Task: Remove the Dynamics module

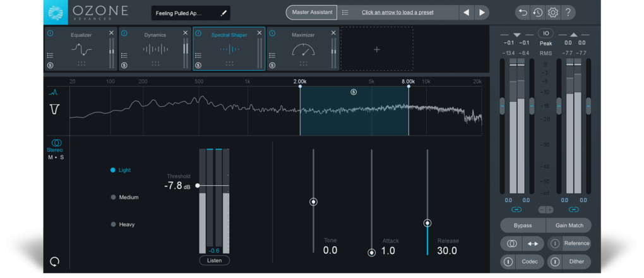Action: click(185, 33)
